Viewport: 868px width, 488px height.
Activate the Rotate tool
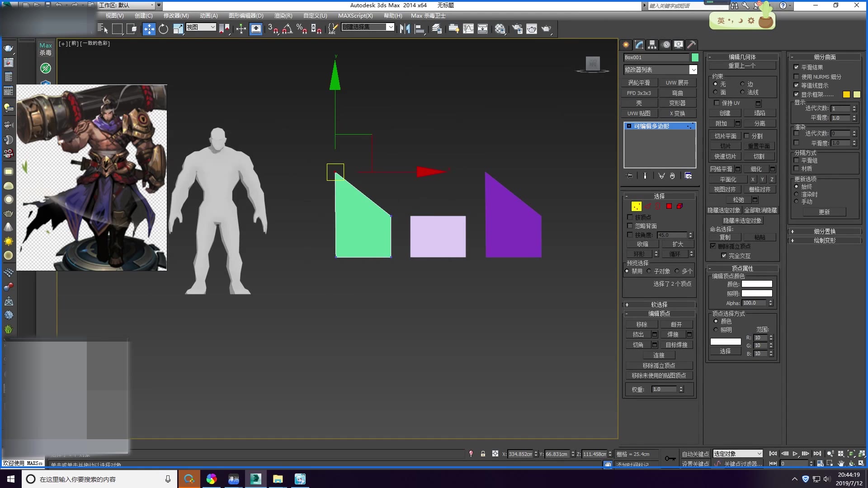(163, 29)
